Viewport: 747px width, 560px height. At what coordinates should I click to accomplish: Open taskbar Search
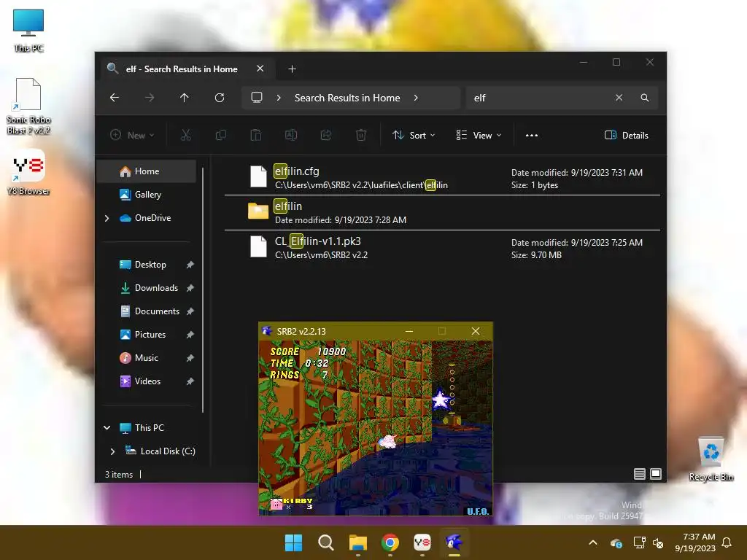[x=326, y=542]
